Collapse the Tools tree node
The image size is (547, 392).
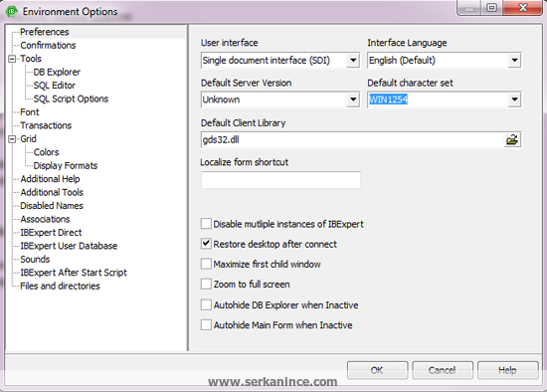pos(12,59)
